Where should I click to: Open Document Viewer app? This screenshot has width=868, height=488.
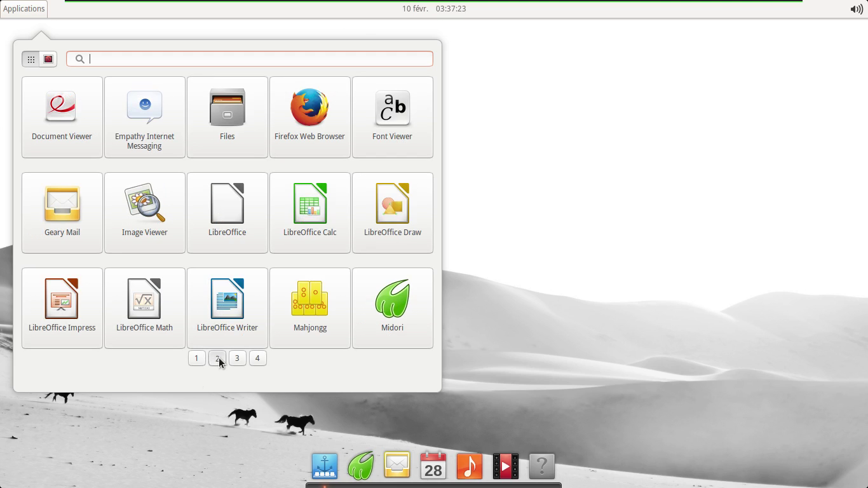(62, 118)
